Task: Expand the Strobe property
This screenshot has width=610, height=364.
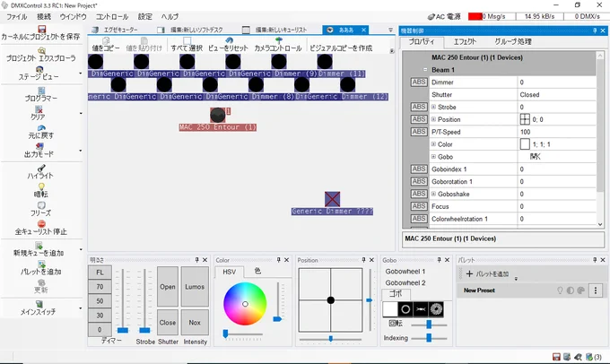Action: (433, 107)
